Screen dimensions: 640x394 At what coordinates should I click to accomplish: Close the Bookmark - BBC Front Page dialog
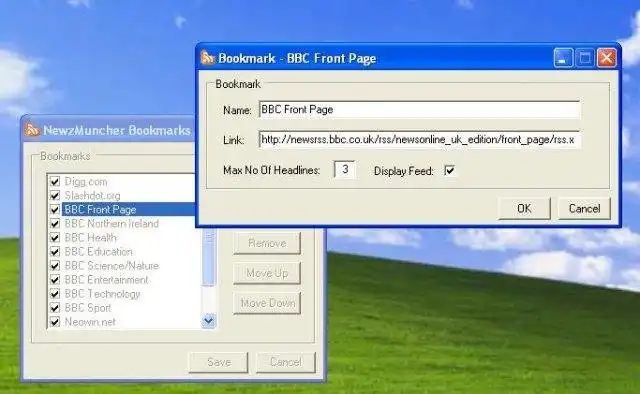[607, 58]
